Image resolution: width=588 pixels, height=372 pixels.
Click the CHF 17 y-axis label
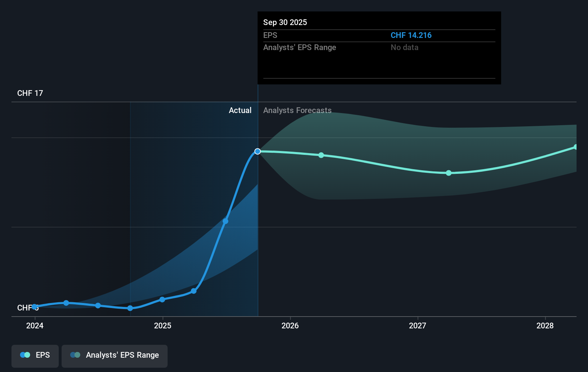(x=30, y=93)
